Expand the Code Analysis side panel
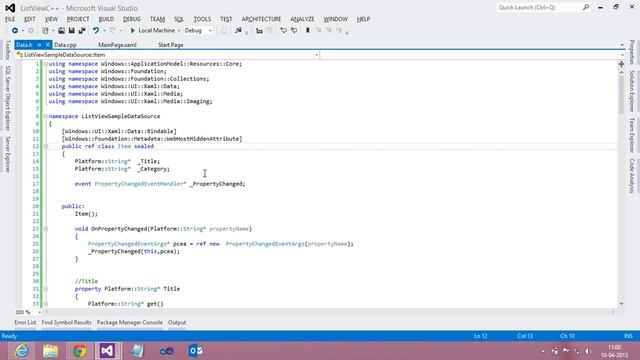 [632, 176]
